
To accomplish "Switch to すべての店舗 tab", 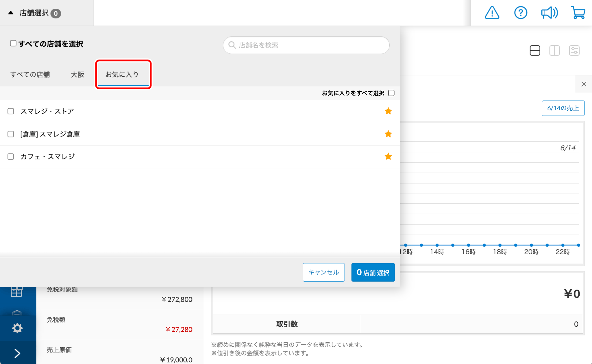I will (x=30, y=75).
